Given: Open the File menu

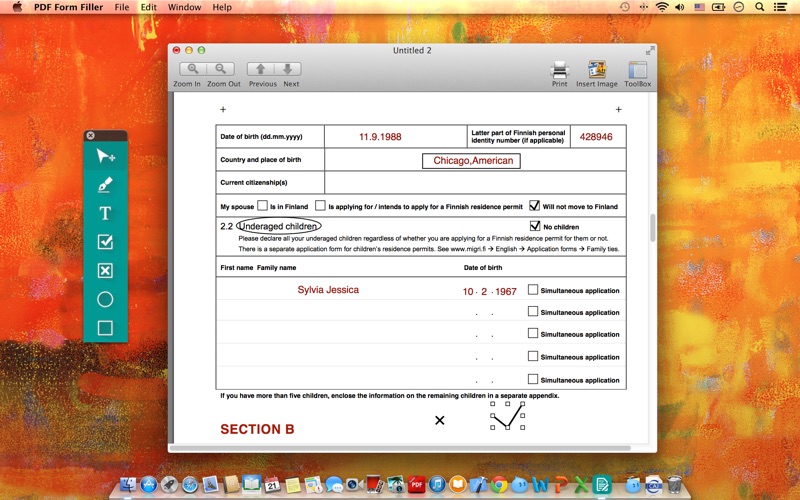Looking at the screenshot, I should click(122, 7).
